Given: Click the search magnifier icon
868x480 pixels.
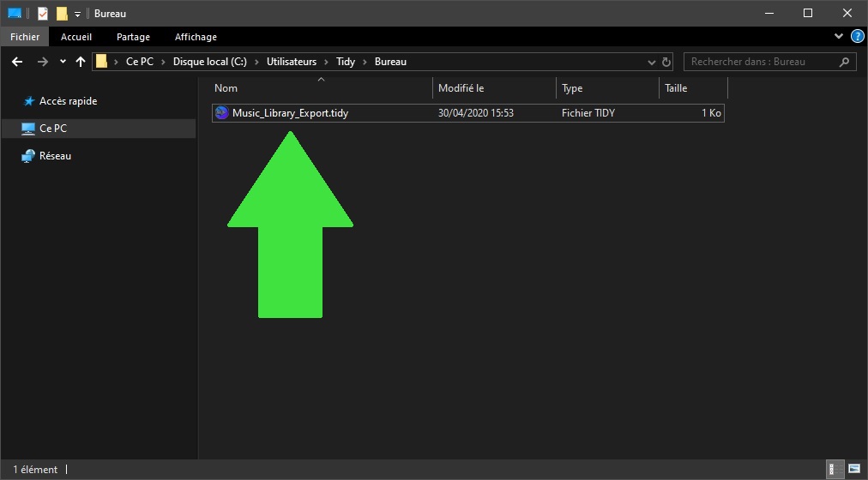Looking at the screenshot, I should pyautogui.click(x=844, y=62).
